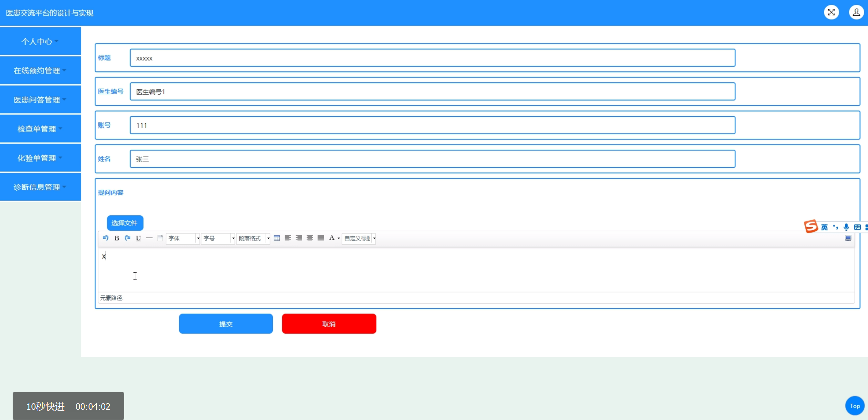Screen dimensions: 868x420
Task: Align text left in the editor
Action: tap(288, 238)
